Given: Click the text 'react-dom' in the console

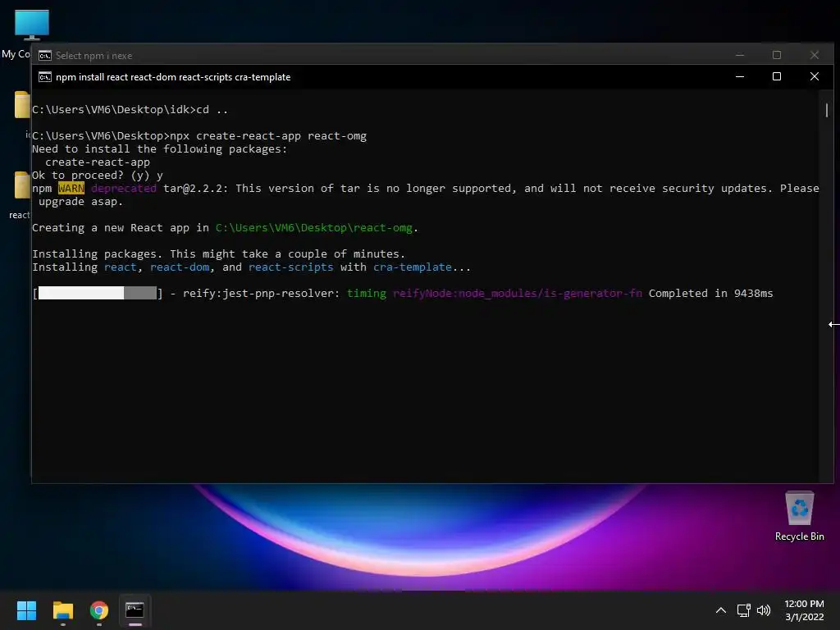Looking at the screenshot, I should (x=180, y=267).
